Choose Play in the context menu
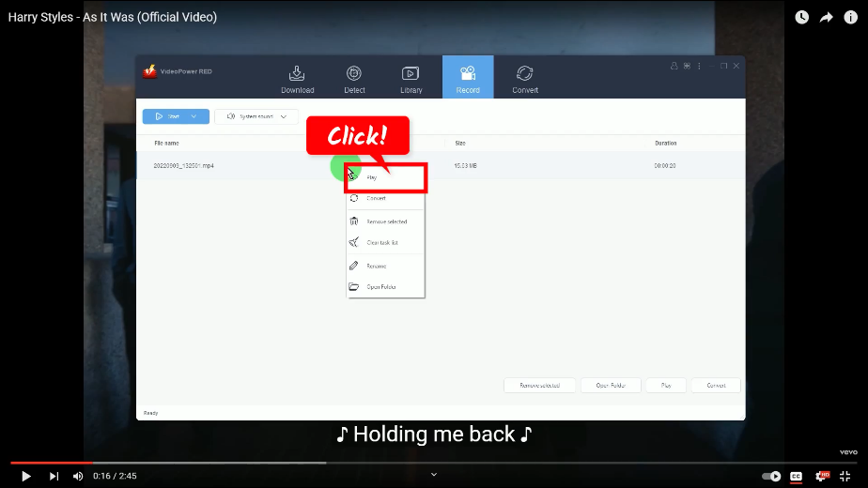This screenshot has height=488, width=868. [385, 177]
